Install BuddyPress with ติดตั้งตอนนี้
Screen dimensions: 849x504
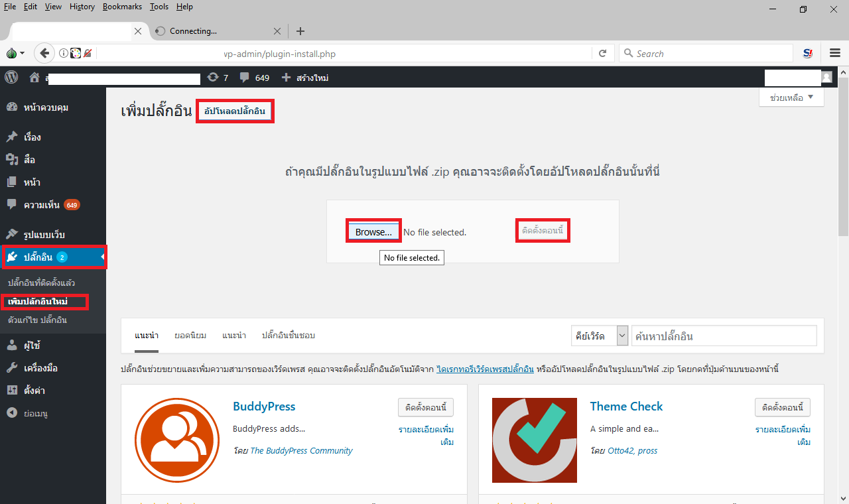[x=426, y=407]
